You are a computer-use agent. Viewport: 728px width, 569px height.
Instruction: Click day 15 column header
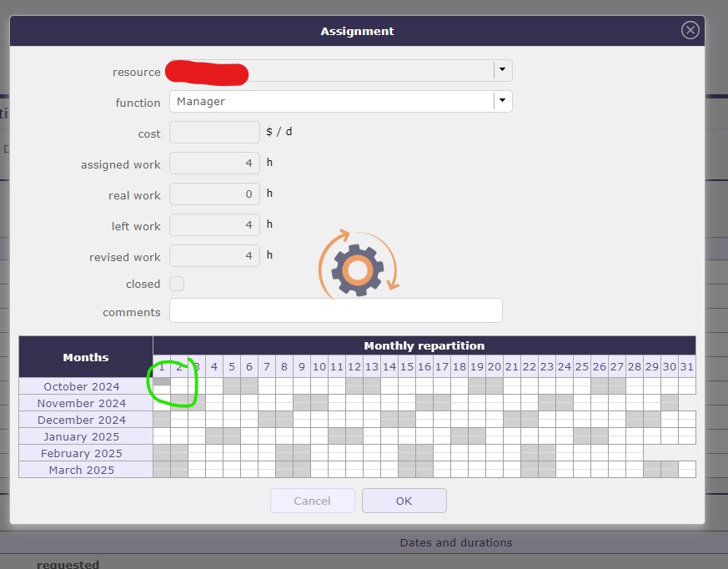[x=406, y=366]
